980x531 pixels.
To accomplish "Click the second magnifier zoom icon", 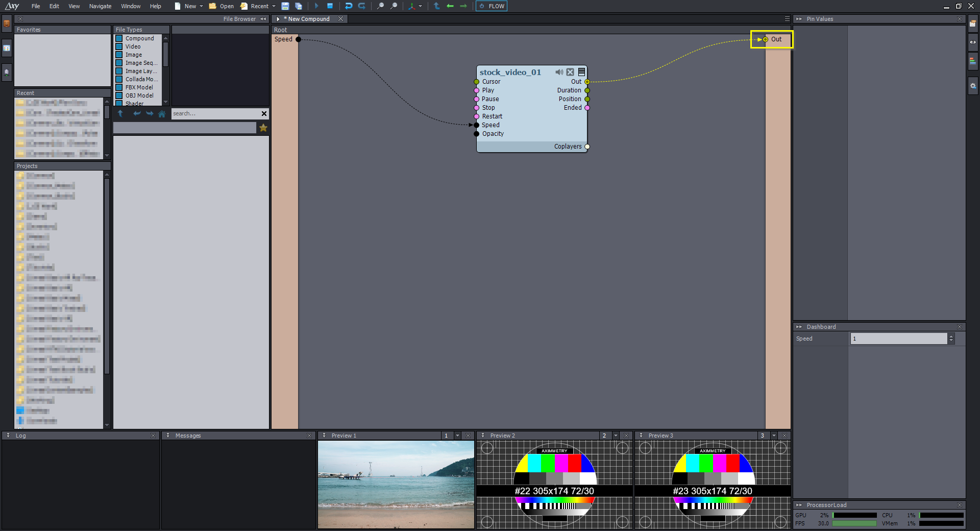I will pos(394,6).
